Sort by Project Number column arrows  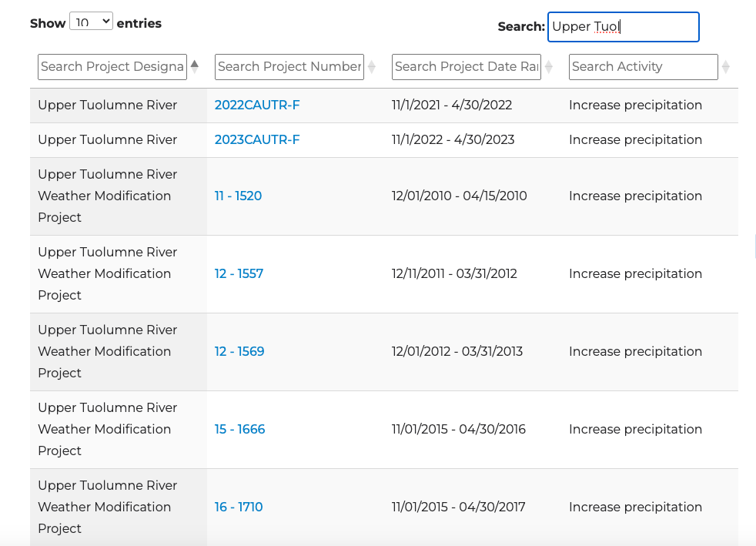[x=372, y=66]
